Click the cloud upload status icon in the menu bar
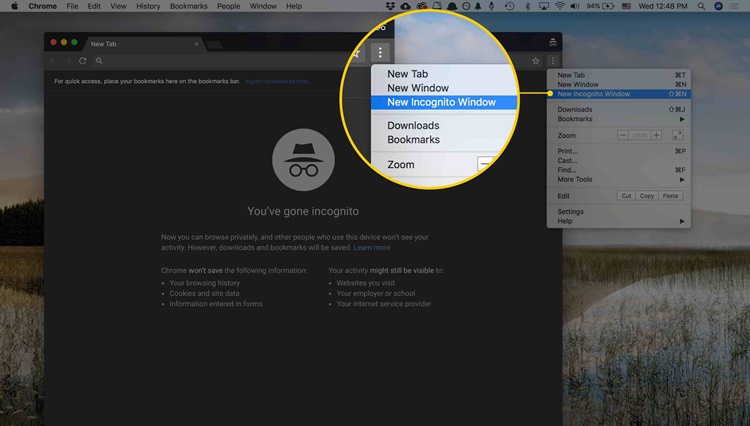750x426 pixels. click(x=406, y=6)
